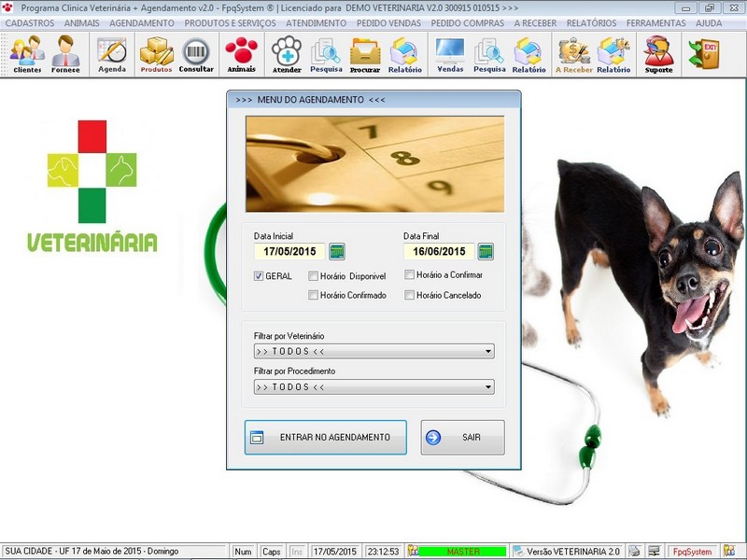
Task: Click the Data Inicial date field
Action: (x=289, y=251)
